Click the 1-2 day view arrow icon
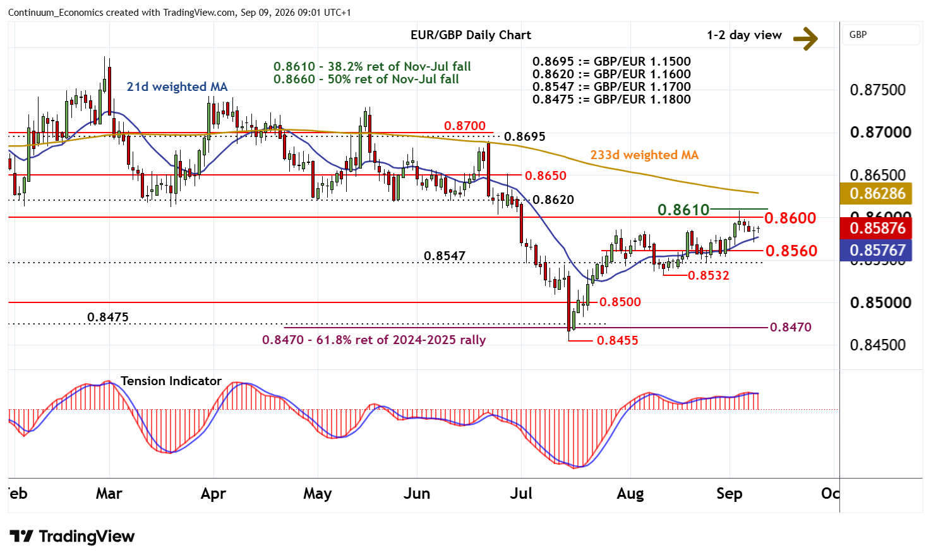The height and width of the screenshot is (560, 931). pyautogui.click(x=805, y=38)
